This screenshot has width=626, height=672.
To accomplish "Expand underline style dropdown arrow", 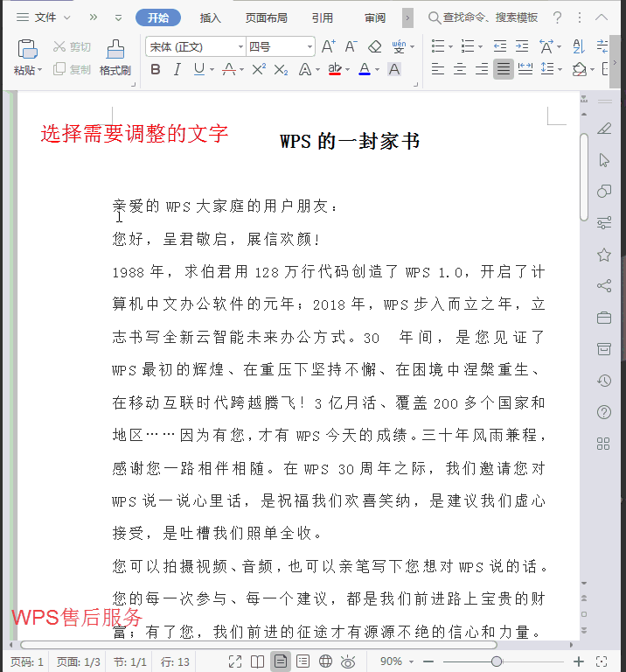I will tap(212, 69).
